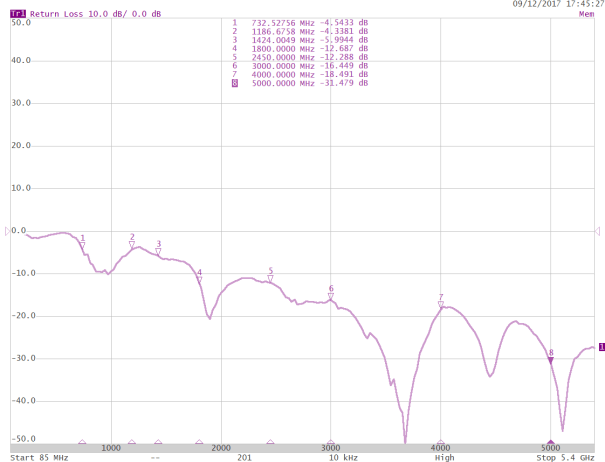Select marker 5 triangle on the trace
Image resolution: width=605 pixels, height=462 pixels.
pyautogui.click(x=270, y=278)
